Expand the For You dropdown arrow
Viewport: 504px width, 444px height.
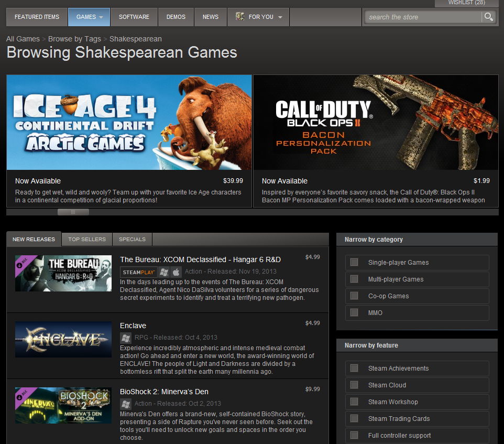click(x=280, y=17)
